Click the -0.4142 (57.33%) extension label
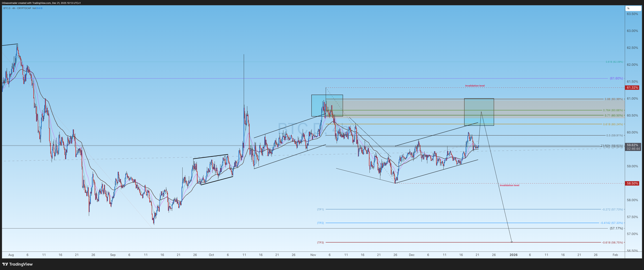The height and width of the screenshot is (270, 644). [x=612, y=223]
